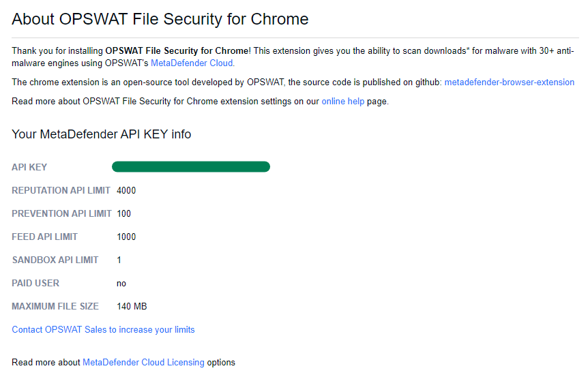Click the Your MetaDefender API KEY info heading
588x377 pixels.
click(101, 134)
